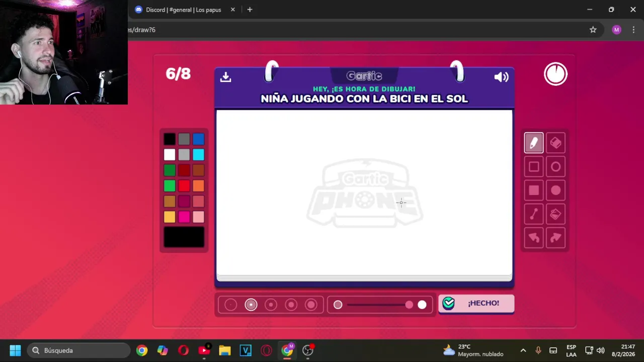This screenshot has height=362, width=644.
Task: Open File Explorer from the taskbar
Action: pos(224,350)
